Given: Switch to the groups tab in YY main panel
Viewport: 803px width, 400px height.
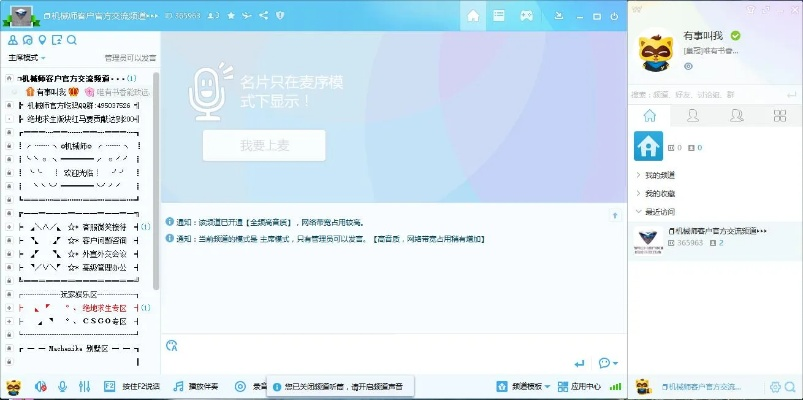Looking at the screenshot, I should click(736, 116).
